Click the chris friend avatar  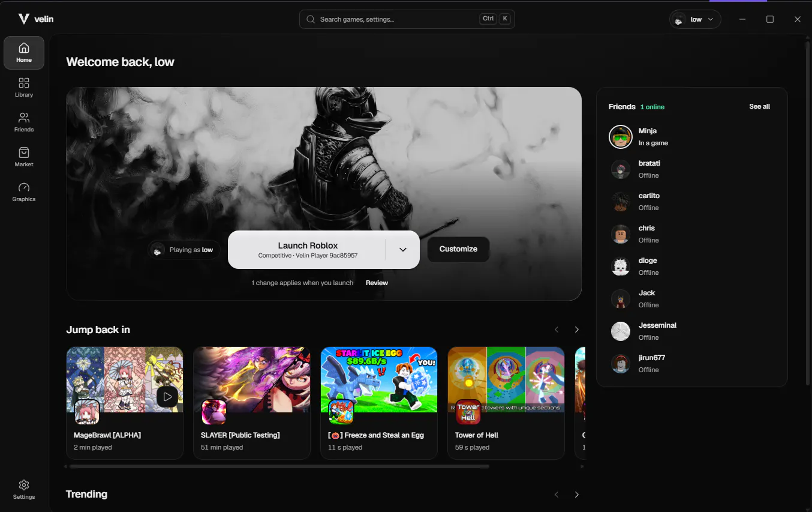[x=621, y=234]
